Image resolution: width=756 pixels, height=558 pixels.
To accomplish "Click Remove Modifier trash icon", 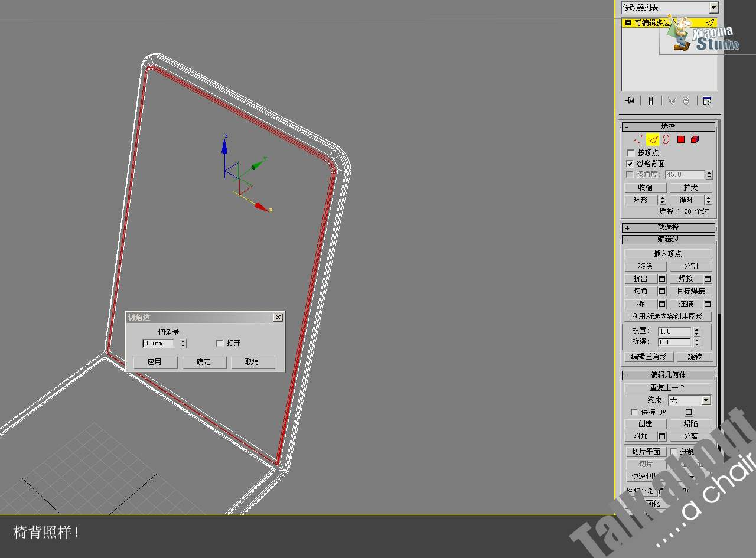I will pyautogui.click(x=686, y=101).
